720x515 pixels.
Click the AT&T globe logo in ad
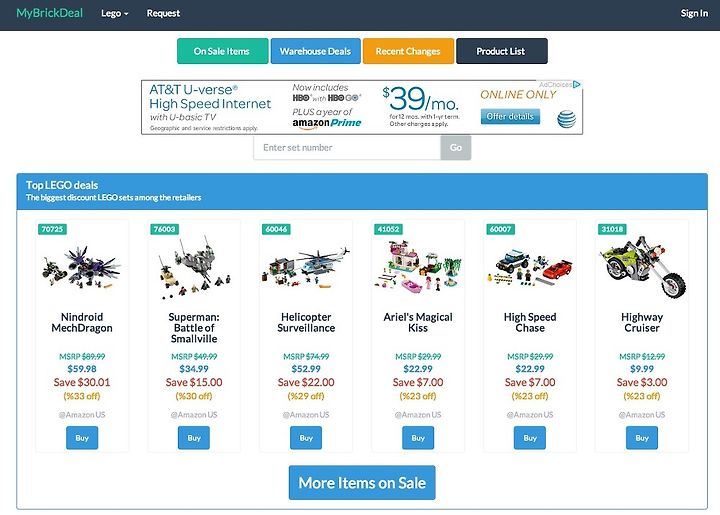pos(566,119)
